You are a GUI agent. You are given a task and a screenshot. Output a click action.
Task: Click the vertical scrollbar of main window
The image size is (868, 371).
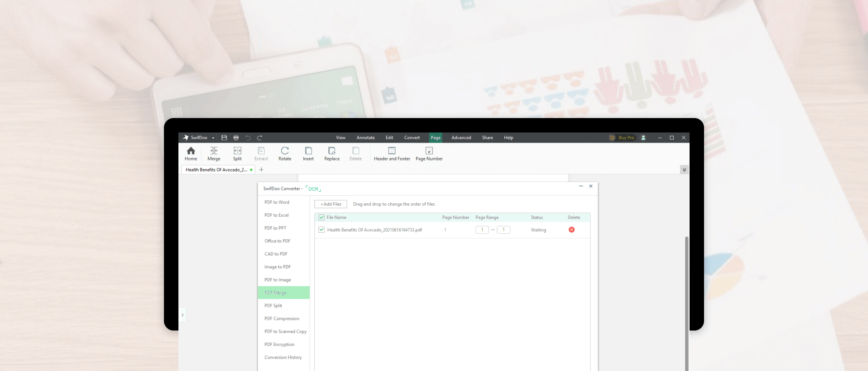point(687,304)
